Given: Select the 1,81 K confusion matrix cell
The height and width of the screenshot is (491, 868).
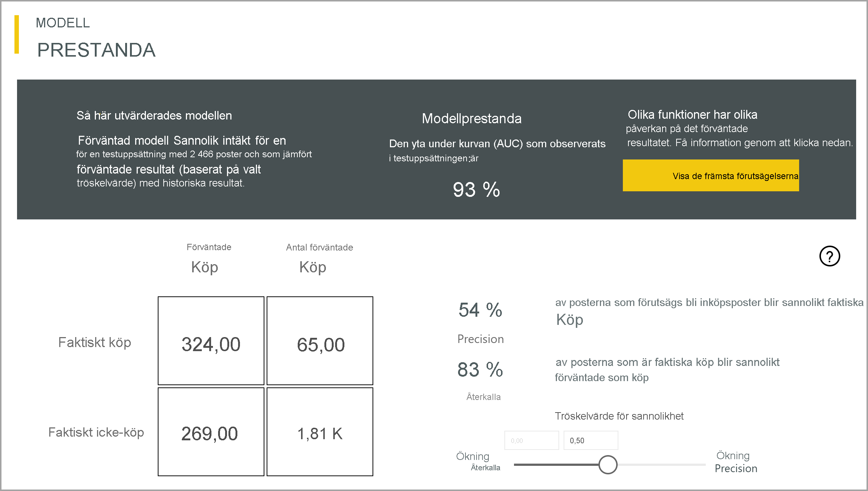Looking at the screenshot, I should (320, 432).
